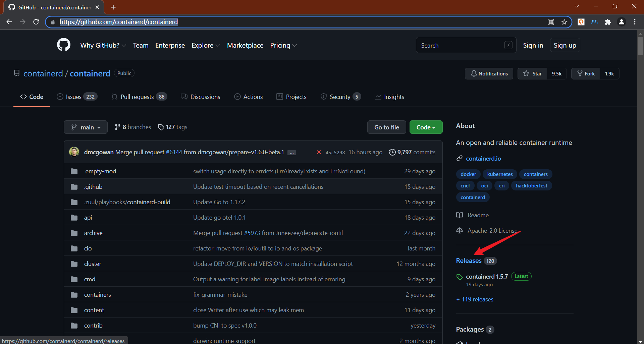Open the Pull requests tab

139,97
